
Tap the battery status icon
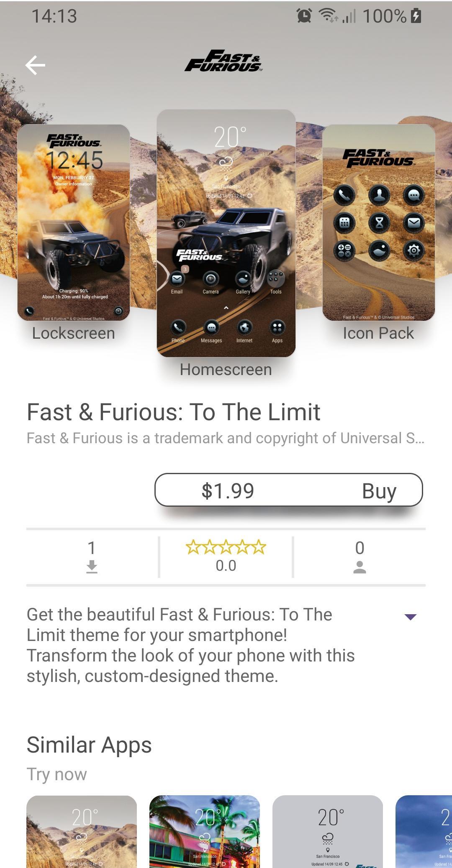tap(416, 16)
